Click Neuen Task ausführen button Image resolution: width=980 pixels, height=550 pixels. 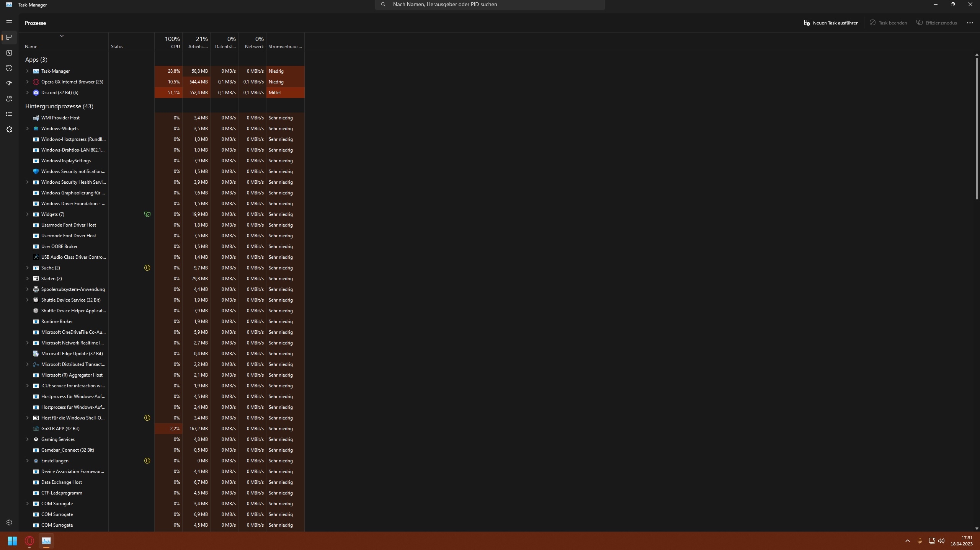(831, 23)
